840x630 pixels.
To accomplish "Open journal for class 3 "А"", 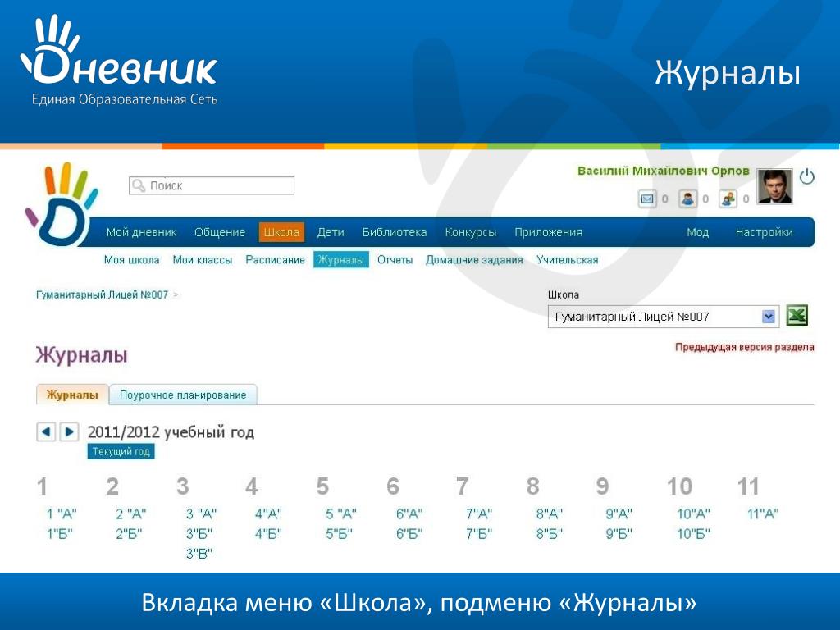I will point(202,514).
